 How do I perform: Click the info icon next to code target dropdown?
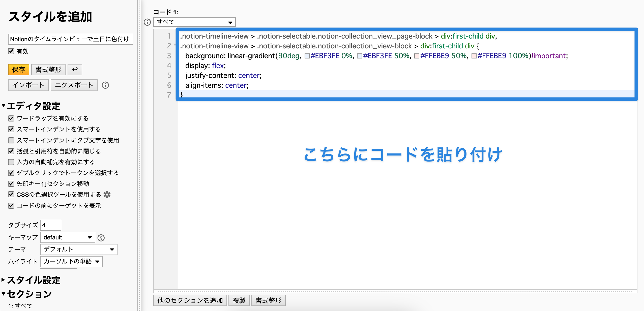click(x=147, y=22)
